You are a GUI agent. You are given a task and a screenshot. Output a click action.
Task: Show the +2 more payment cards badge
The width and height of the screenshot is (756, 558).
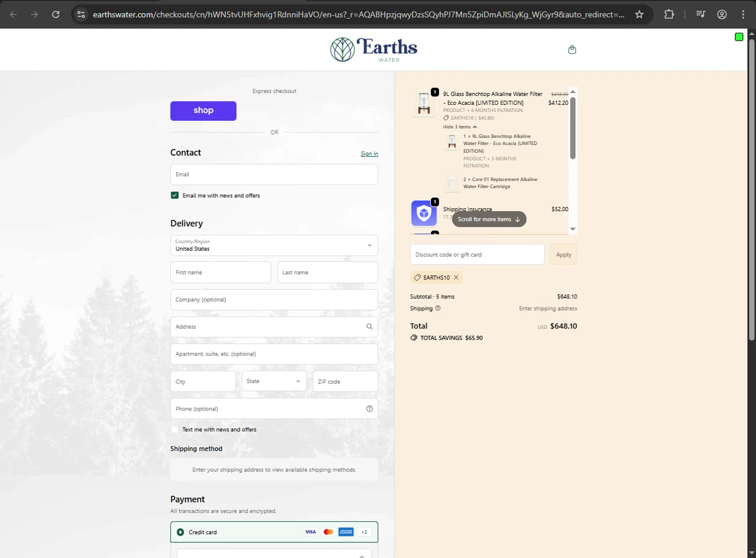(x=364, y=532)
